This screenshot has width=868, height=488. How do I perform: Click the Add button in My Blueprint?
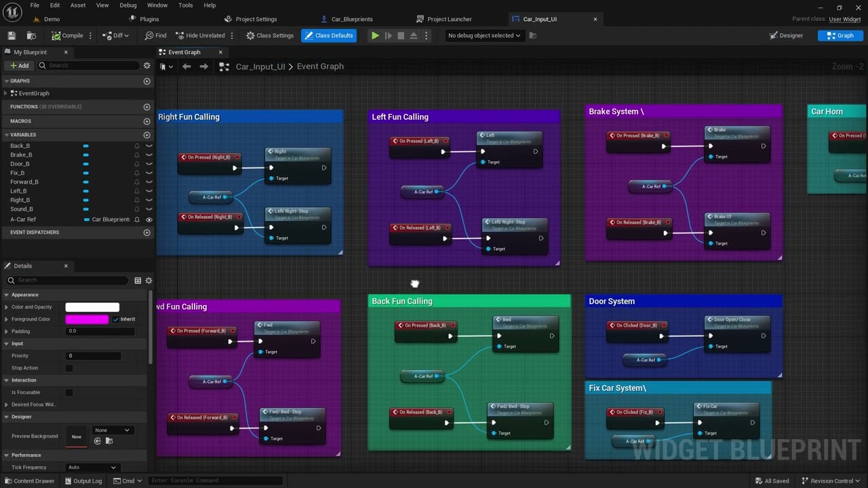click(x=19, y=66)
